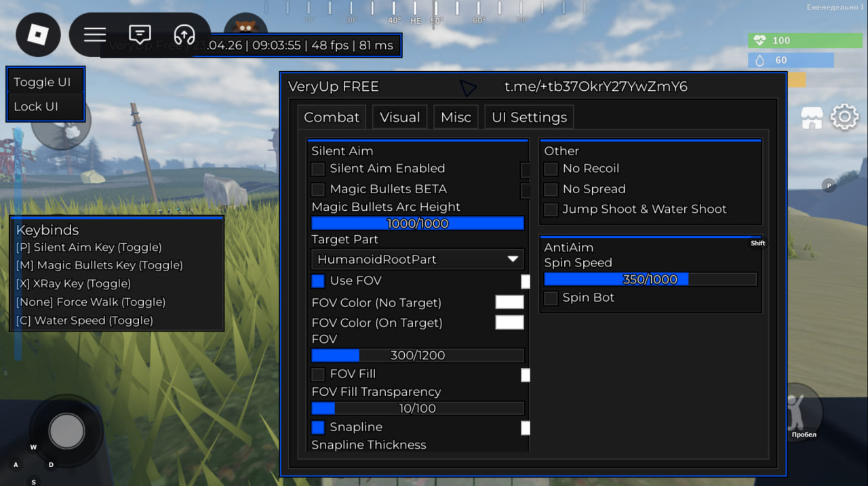Click the voice headset icon
Image resolution: width=868 pixels, height=486 pixels.
184,35
